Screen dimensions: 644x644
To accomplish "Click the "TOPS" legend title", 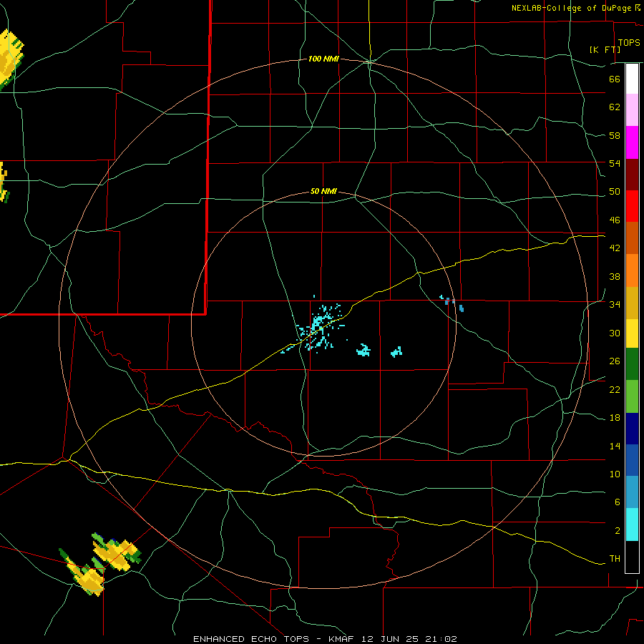I will 629,43.
